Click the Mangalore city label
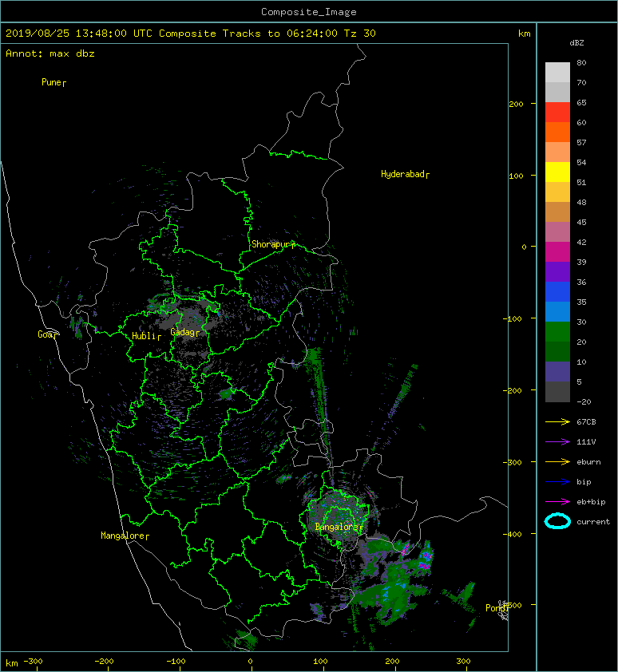This screenshot has height=672, width=618. coord(125,536)
